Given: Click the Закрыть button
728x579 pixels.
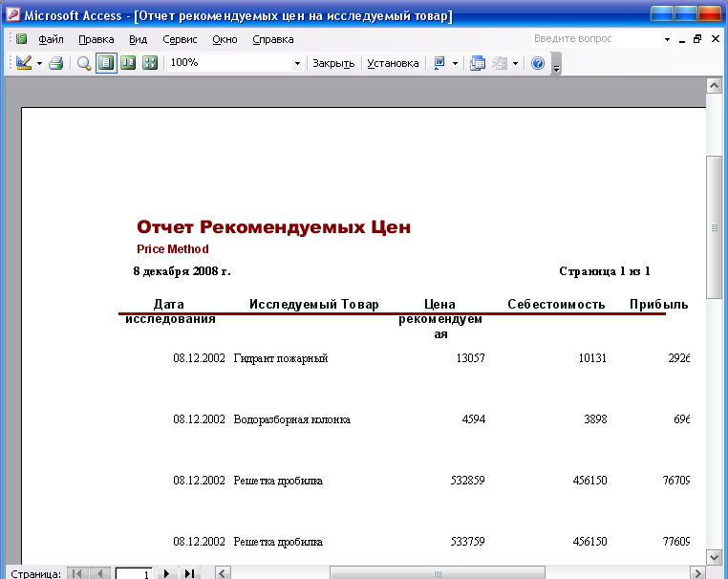Looking at the screenshot, I should 333,63.
